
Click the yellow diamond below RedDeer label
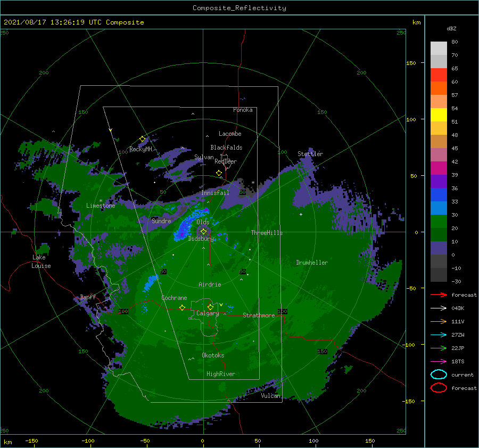[219, 173]
